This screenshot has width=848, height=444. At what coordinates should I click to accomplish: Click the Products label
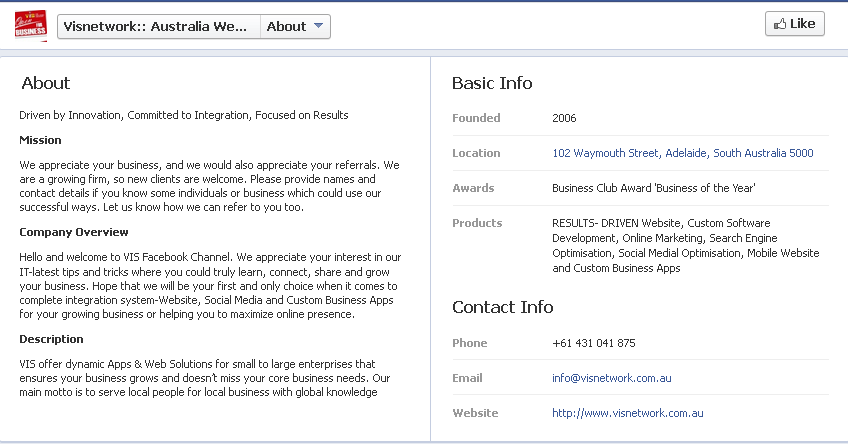[x=477, y=223]
